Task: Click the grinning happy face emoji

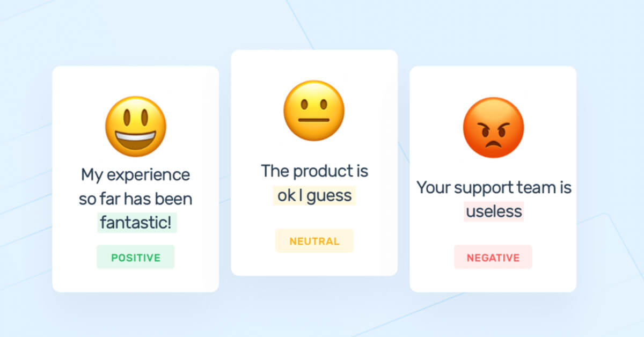Action: pyautogui.click(x=135, y=127)
